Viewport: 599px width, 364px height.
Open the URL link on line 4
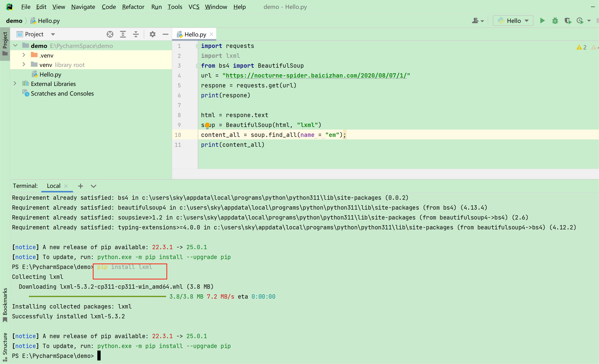click(x=316, y=76)
